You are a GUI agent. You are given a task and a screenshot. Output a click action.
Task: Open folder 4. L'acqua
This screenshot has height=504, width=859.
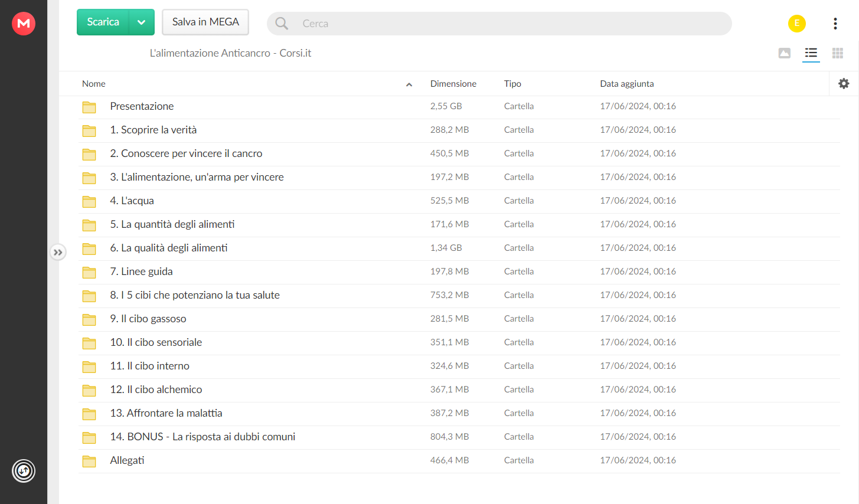pos(459,201)
